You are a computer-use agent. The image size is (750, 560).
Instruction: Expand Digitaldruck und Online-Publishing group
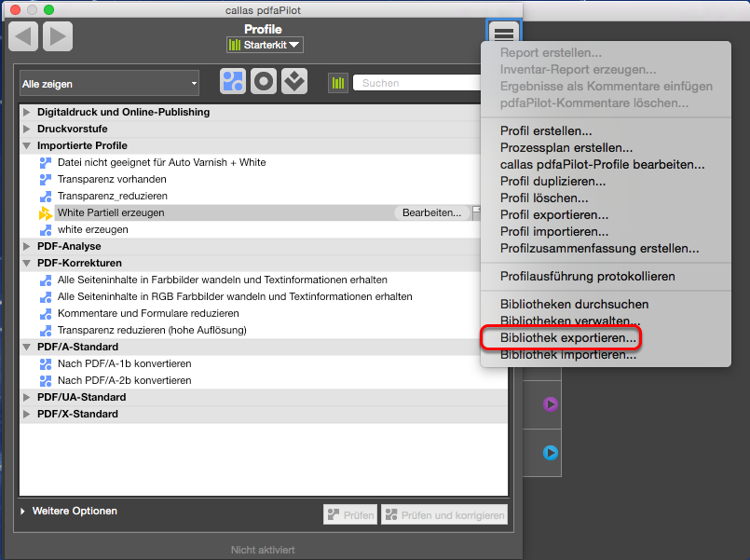point(27,112)
